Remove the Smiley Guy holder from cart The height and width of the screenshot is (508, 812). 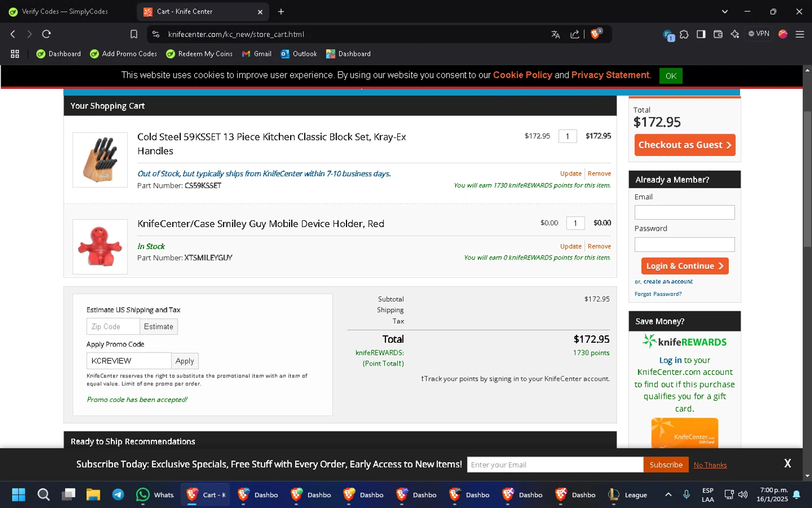tap(599, 246)
